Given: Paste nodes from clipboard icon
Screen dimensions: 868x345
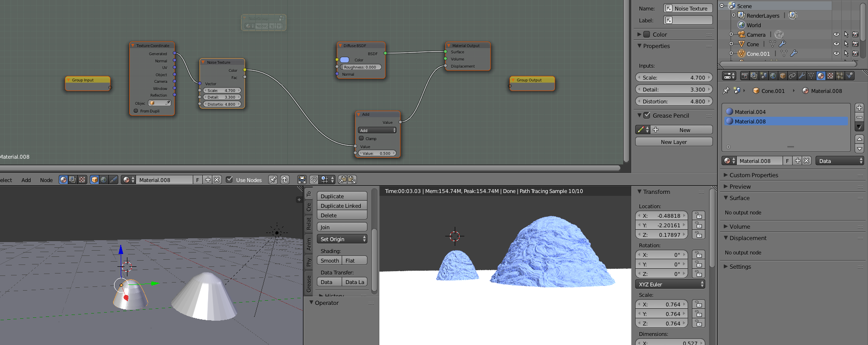Looking at the screenshot, I should (352, 180).
